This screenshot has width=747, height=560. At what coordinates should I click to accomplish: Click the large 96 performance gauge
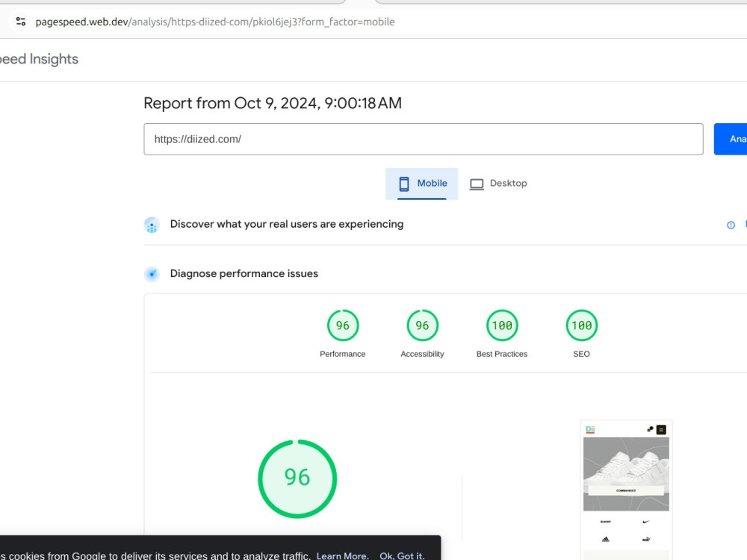[297, 479]
